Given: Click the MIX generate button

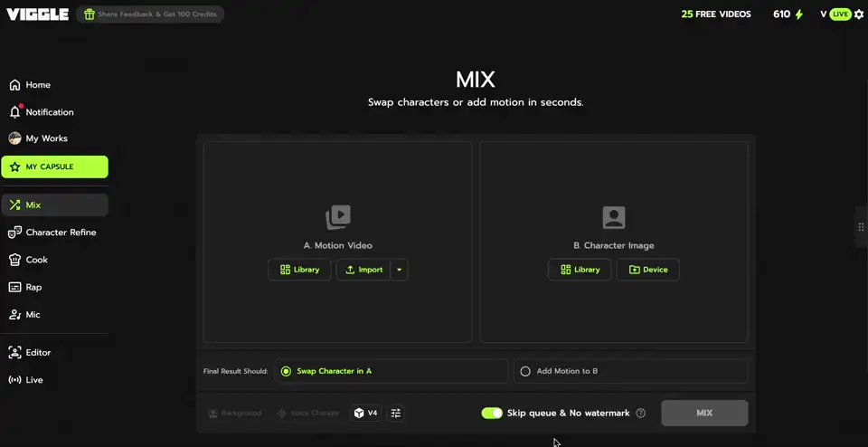Looking at the screenshot, I should coord(704,414).
